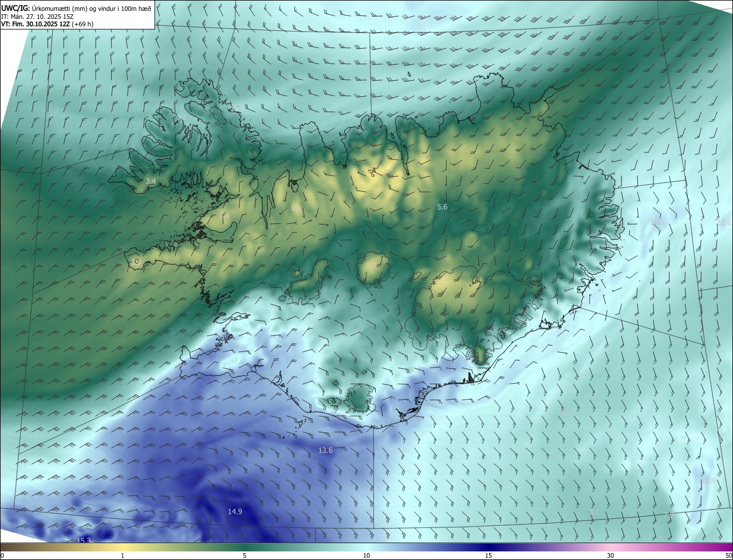Click the color scale tick label '1'
Viewport: 733px width, 560px height.
[123, 556]
